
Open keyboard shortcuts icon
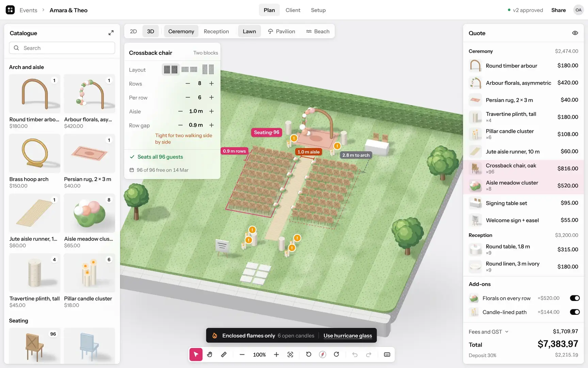[387, 354]
